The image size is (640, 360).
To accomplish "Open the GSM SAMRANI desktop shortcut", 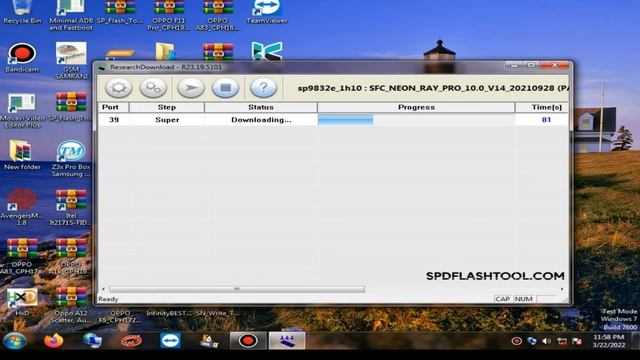I will tap(71, 61).
